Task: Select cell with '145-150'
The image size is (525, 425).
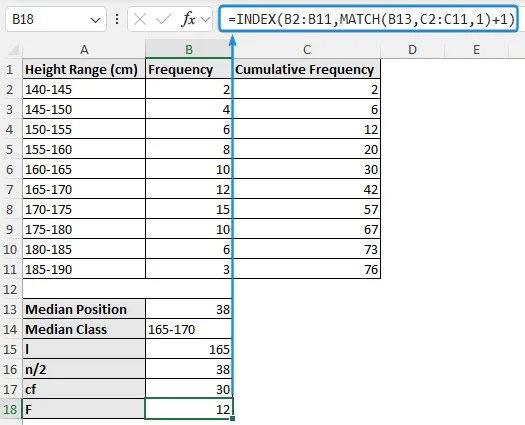Action: point(84,110)
